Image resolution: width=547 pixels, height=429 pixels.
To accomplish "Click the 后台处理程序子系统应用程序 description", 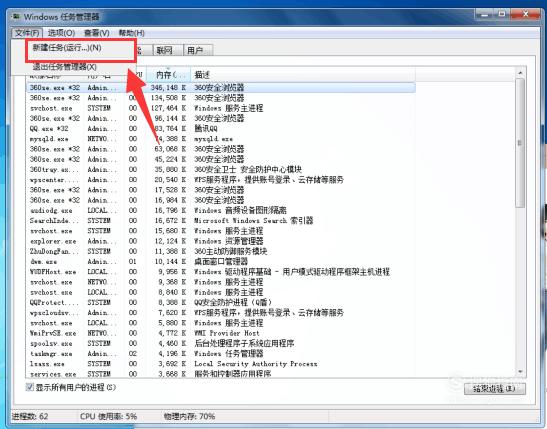I will [244, 343].
